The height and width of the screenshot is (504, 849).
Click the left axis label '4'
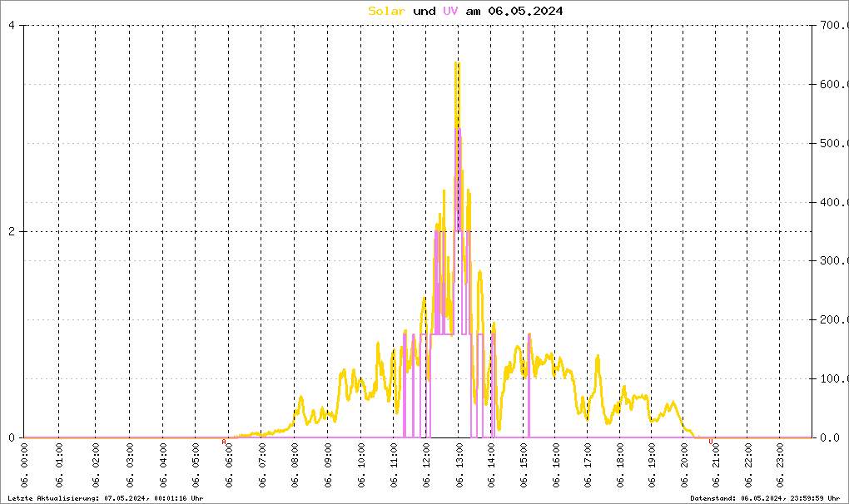click(x=12, y=26)
